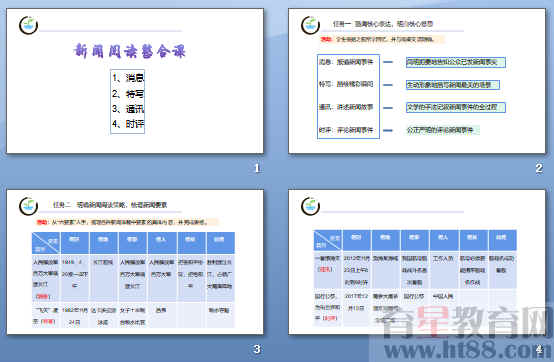This screenshot has width=554, height=362.
Task: Select the slide 2 thumbnail with green boxes
Action: point(417,81)
